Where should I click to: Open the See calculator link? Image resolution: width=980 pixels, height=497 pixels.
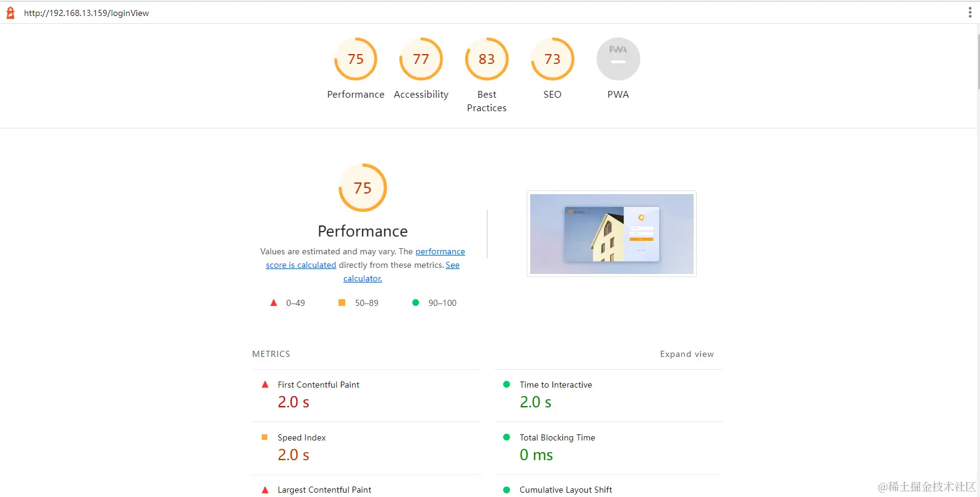click(401, 272)
